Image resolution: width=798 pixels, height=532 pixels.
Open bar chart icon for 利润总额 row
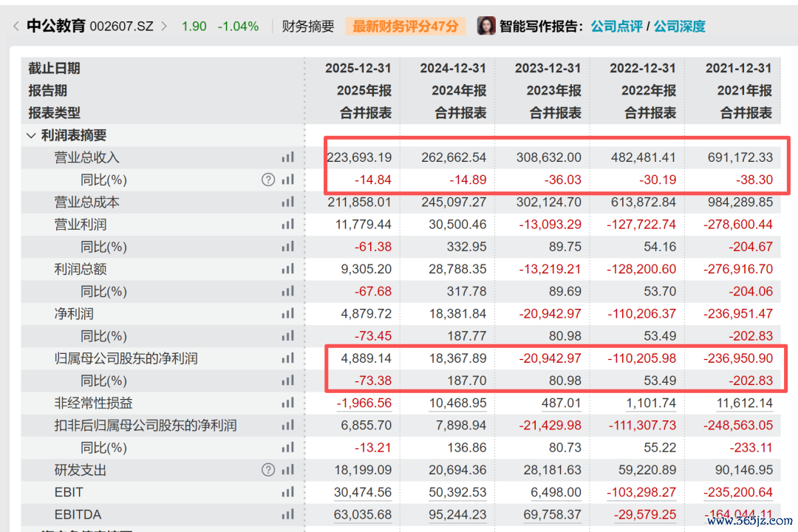288,269
